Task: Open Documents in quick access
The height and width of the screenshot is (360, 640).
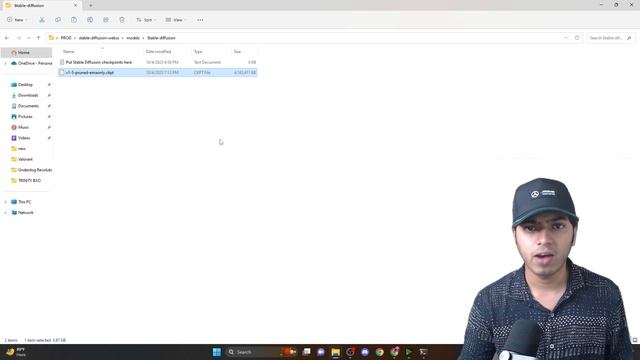Action: point(29,106)
